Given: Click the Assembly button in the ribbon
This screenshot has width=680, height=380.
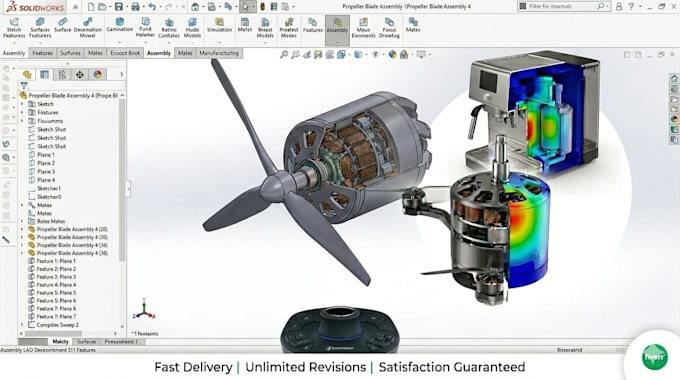Looking at the screenshot, I should (x=337, y=30).
